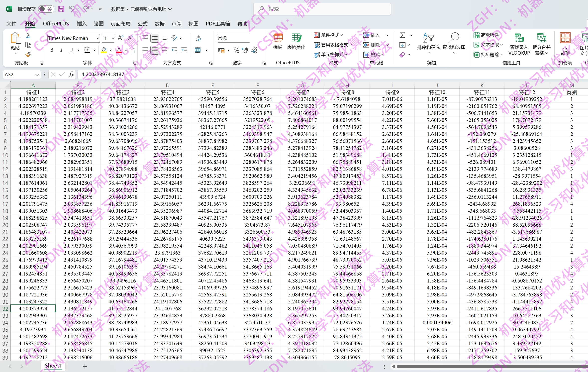Switch to the Sheet1 worksheet tab
The image size is (588, 372).
(53, 366)
